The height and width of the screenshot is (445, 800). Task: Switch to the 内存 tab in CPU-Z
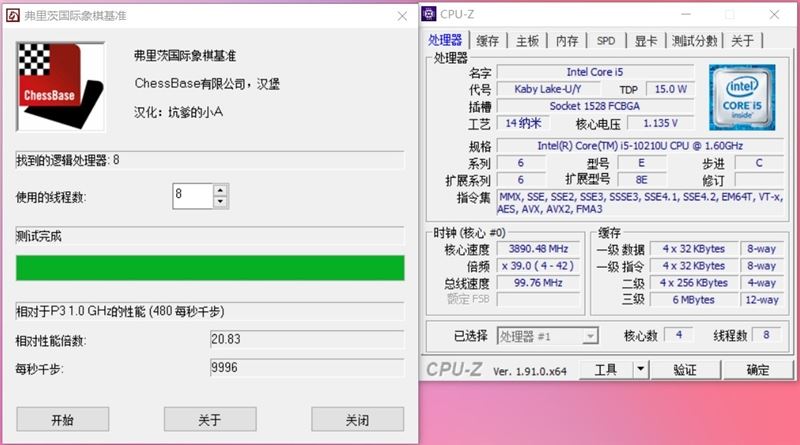567,41
